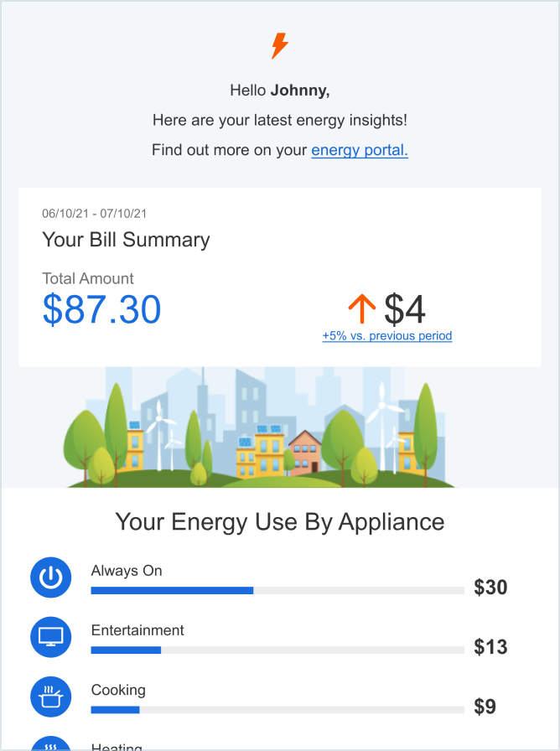This screenshot has width=560, height=751.
Task: Click the Cooking usage bar
Action: [x=277, y=710]
